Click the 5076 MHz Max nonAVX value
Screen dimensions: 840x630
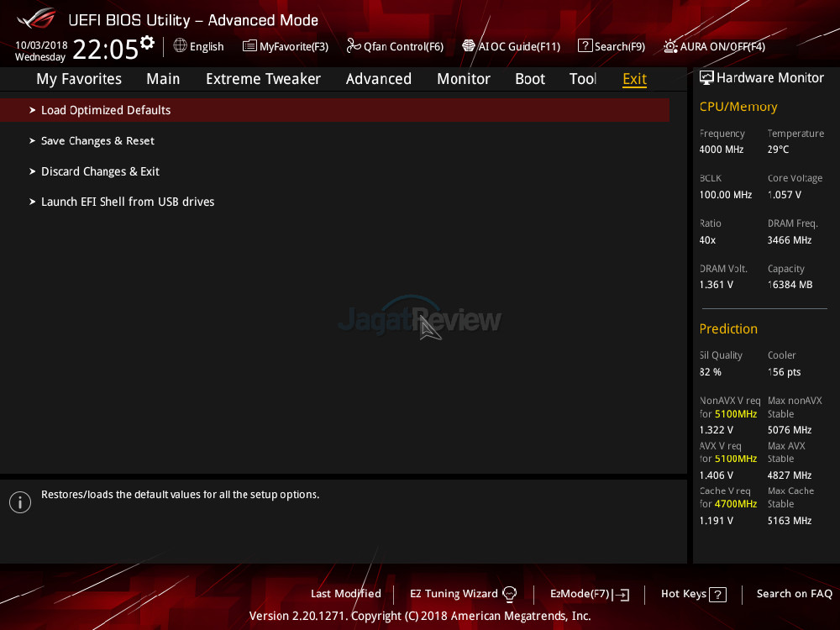tap(789, 429)
